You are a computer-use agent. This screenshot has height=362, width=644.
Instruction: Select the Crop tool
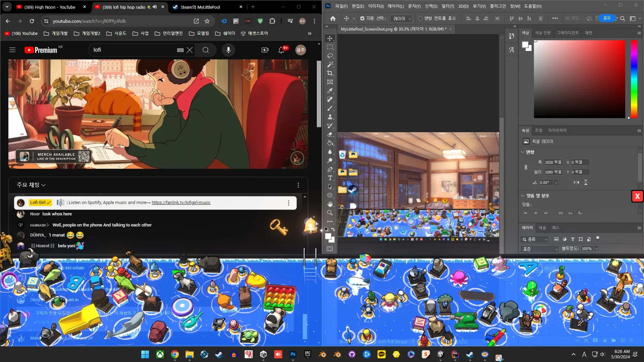tap(330, 73)
